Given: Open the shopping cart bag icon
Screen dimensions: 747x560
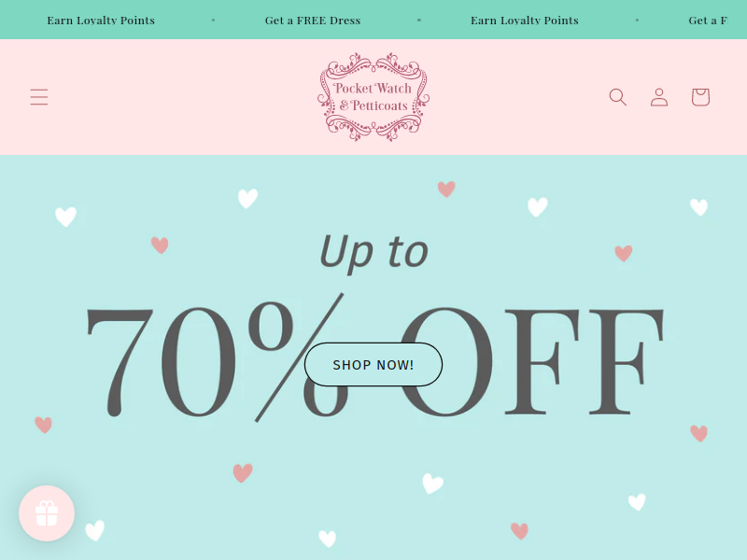Looking at the screenshot, I should [x=701, y=97].
